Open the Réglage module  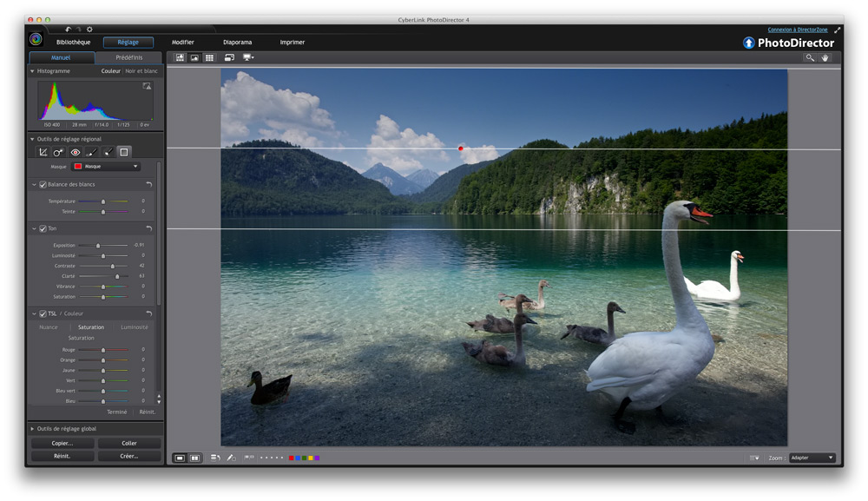click(128, 42)
